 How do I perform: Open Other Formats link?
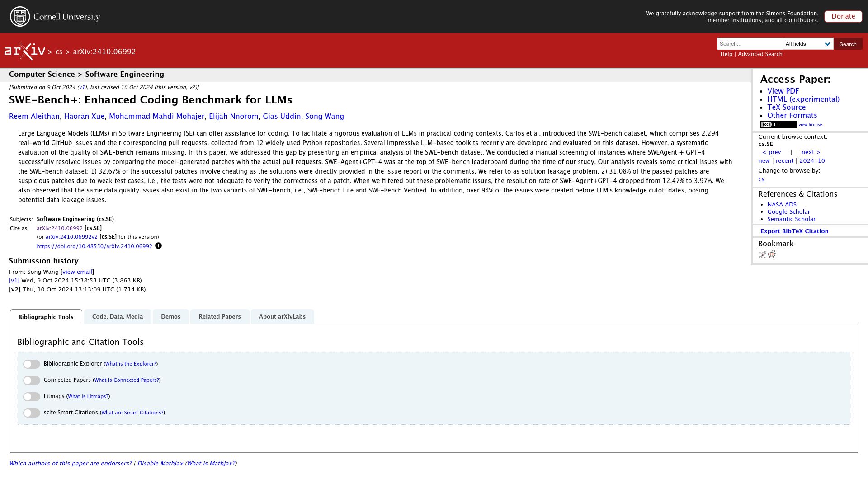pos(792,116)
